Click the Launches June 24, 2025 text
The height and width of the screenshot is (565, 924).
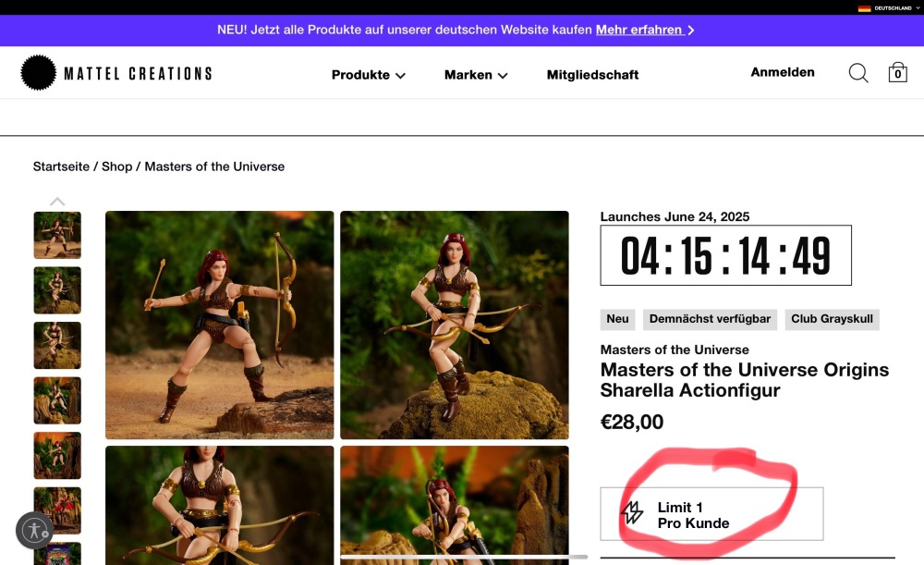click(x=675, y=216)
